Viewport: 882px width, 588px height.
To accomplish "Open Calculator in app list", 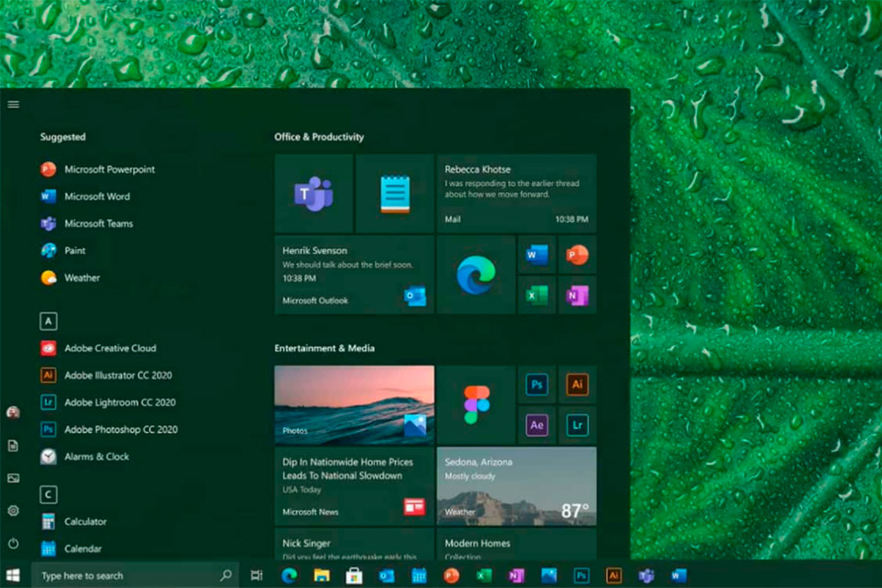I will tap(73, 522).
